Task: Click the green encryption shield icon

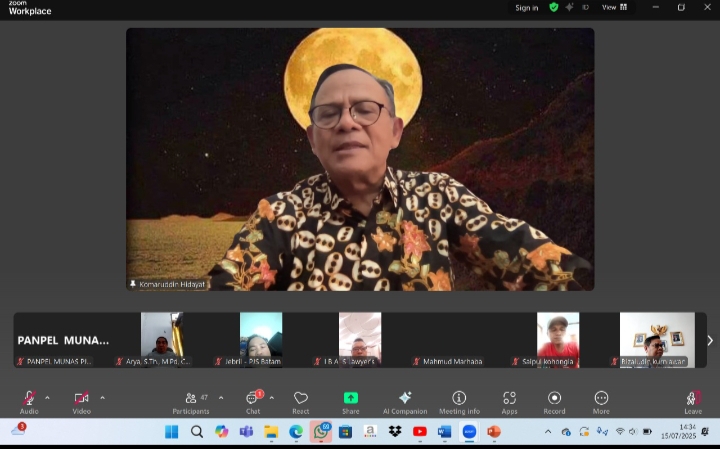Action: (x=554, y=7)
